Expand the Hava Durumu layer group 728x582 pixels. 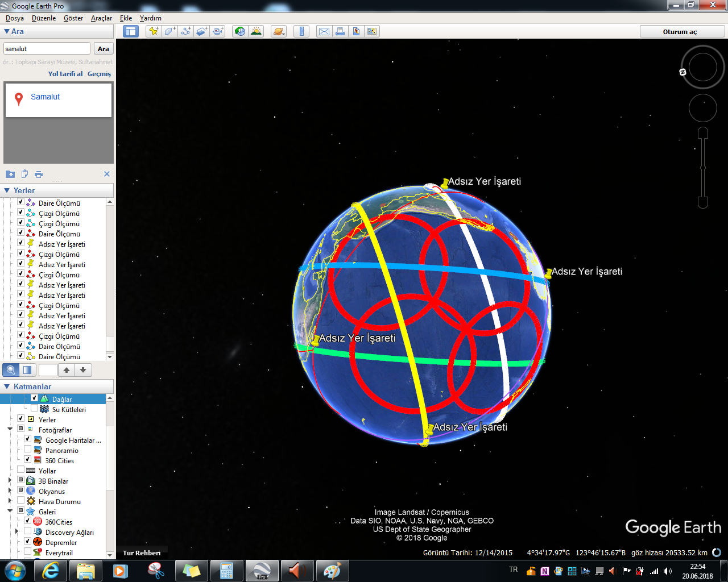tap(10, 501)
